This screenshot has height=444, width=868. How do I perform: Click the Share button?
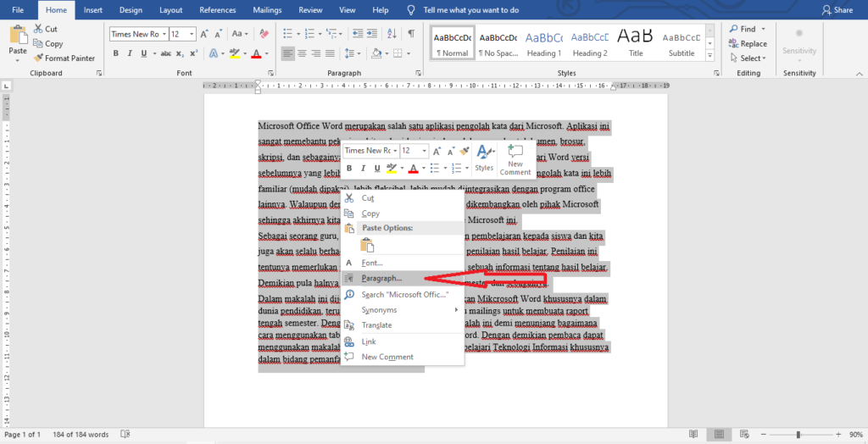[837, 10]
